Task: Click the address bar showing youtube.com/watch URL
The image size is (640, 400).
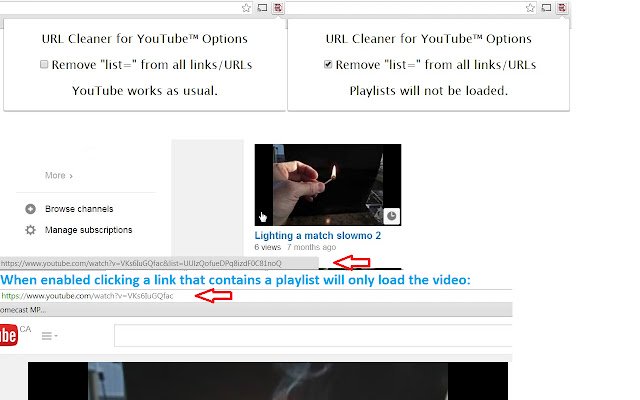Action: [256, 296]
